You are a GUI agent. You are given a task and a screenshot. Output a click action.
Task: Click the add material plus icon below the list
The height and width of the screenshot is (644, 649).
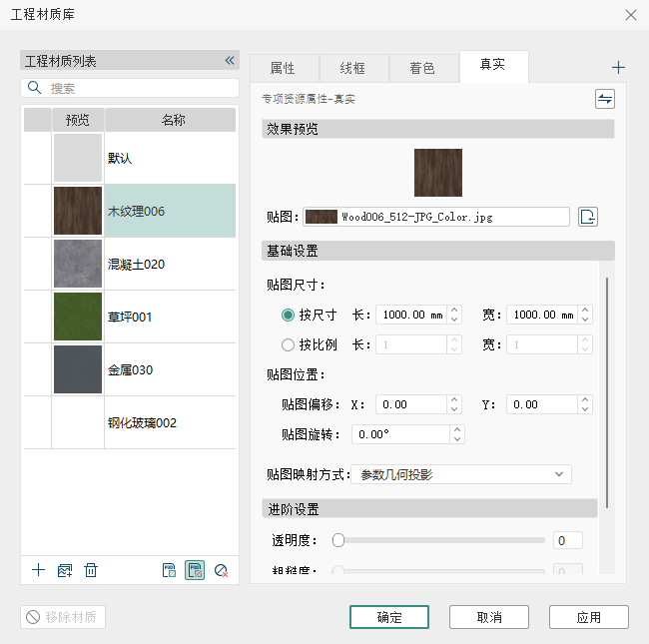tap(38, 570)
